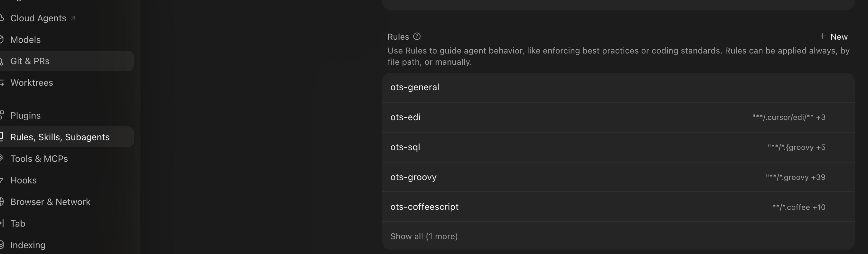Create a New rule
The height and width of the screenshot is (254, 868).
(x=834, y=36)
